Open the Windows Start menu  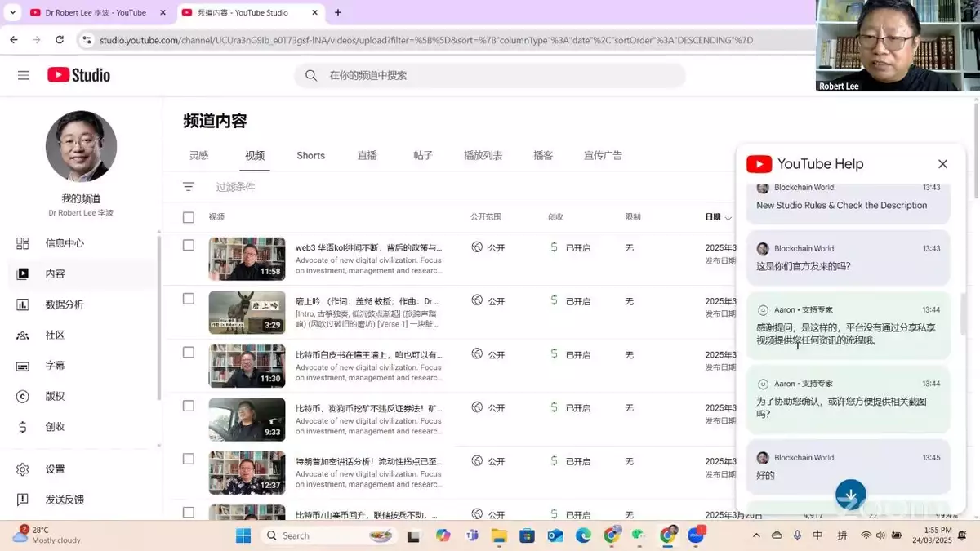pos(243,535)
